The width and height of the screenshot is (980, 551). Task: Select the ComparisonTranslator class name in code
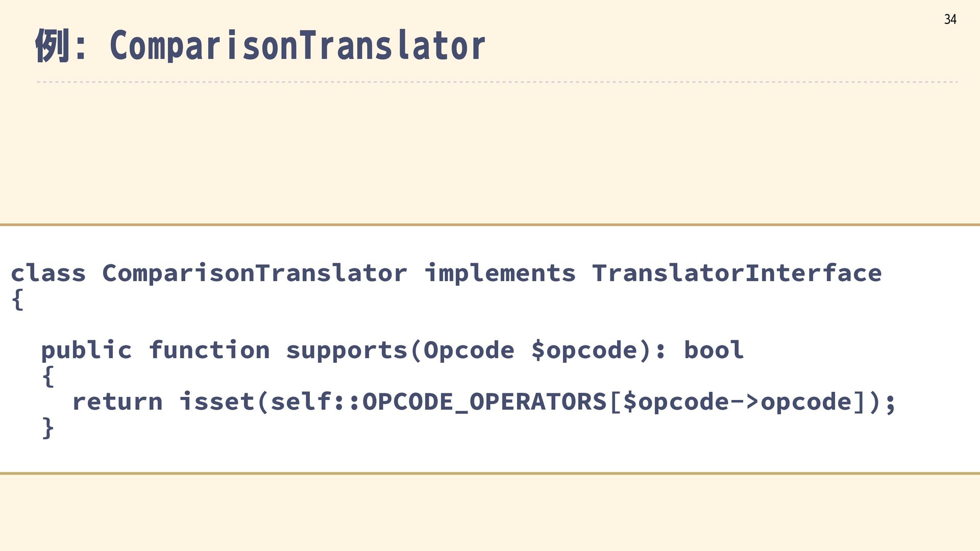(x=255, y=273)
